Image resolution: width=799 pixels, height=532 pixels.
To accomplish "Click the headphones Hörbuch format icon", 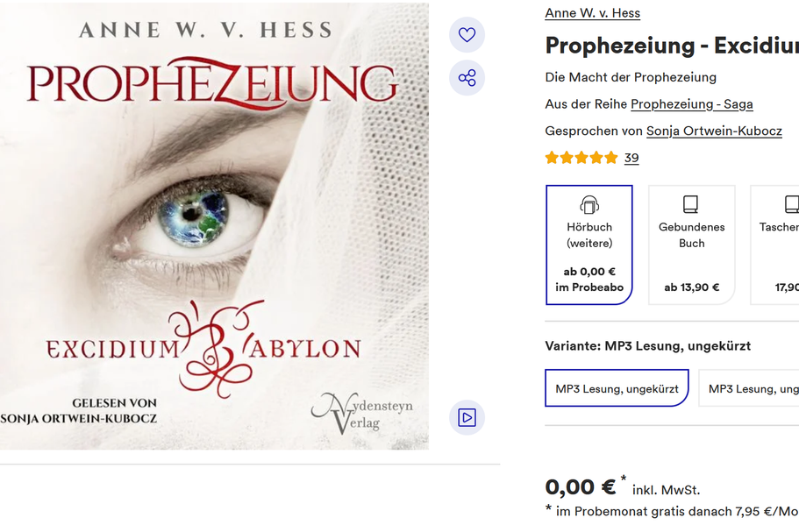I will pyautogui.click(x=589, y=205).
